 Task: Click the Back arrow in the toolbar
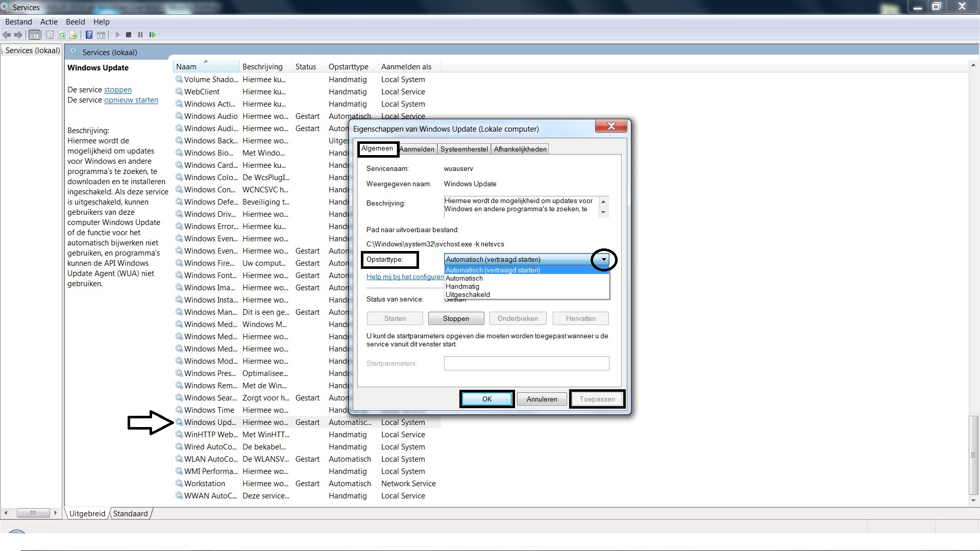pyautogui.click(x=7, y=35)
